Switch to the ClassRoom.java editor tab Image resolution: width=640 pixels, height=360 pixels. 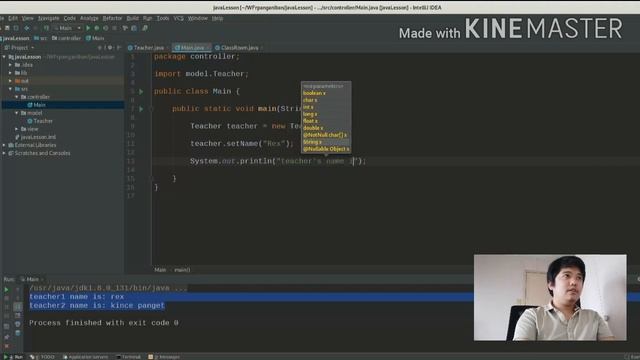(239, 48)
